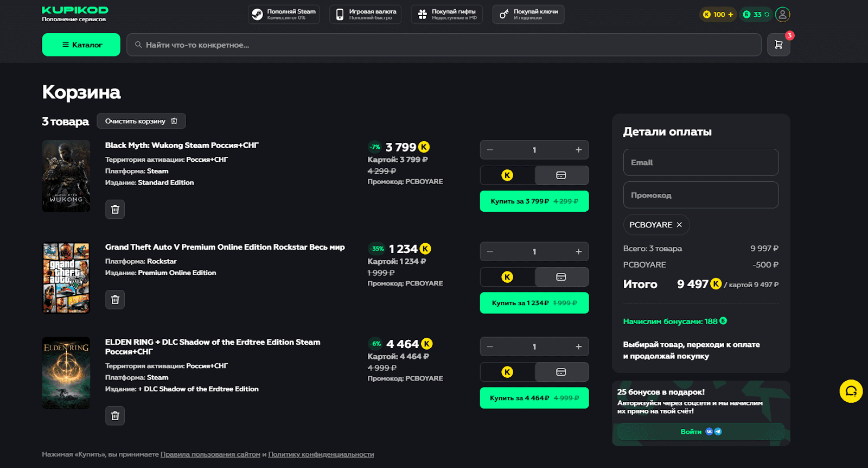Select card payment for ELDEN RING
The width and height of the screenshot is (868, 468).
pos(561,372)
